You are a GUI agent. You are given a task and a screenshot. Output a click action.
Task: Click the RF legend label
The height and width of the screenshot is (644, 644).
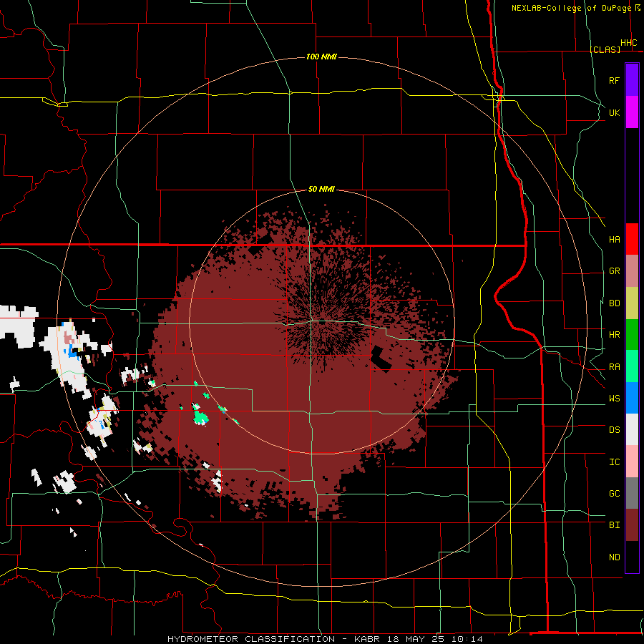pos(614,80)
